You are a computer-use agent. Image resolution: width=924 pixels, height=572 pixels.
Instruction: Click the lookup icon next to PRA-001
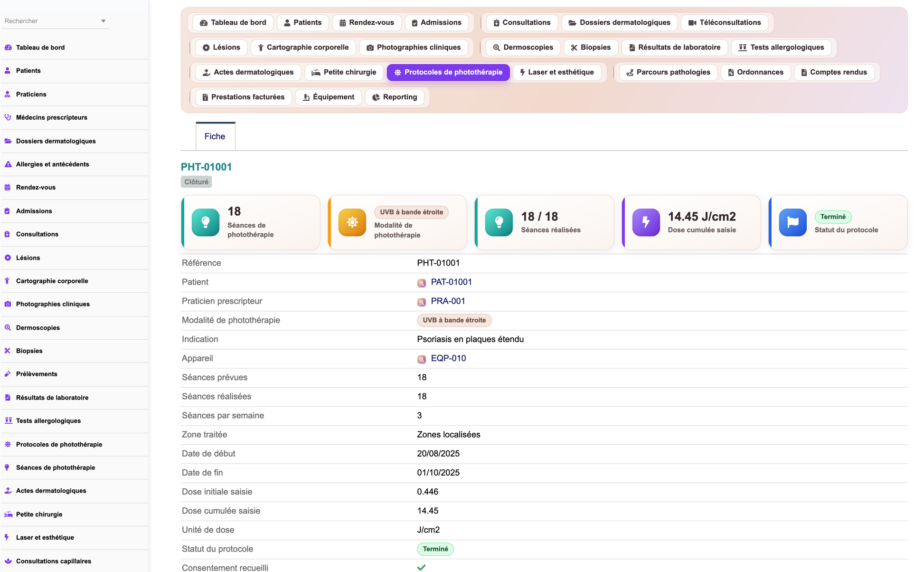(x=421, y=302)
